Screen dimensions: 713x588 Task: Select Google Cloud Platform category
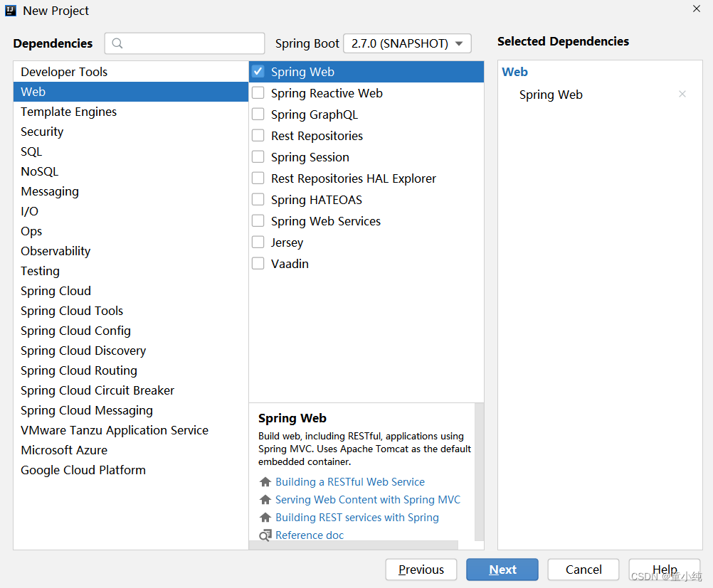(x=131, y=470)
